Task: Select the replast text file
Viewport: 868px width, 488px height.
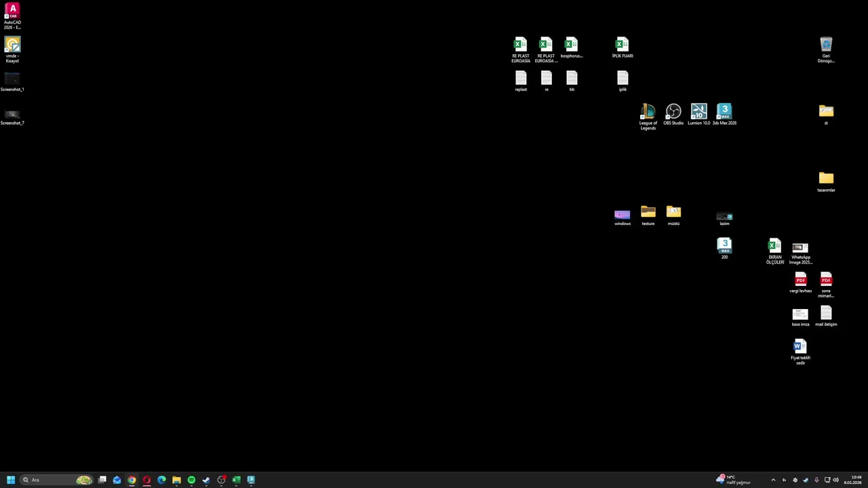Action: (521, 81)
